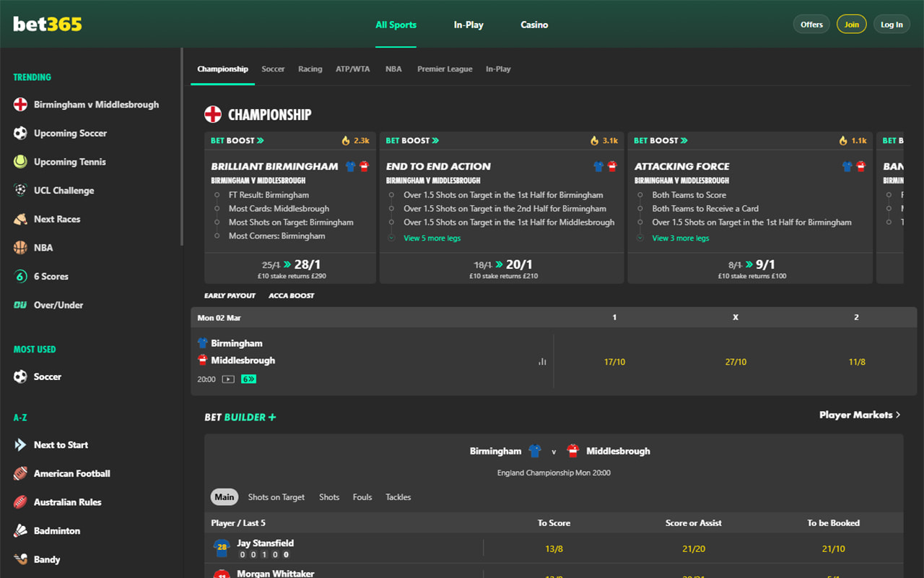Click the Bet Builder + heading
The image size is (924, 578).
(240, 418)
